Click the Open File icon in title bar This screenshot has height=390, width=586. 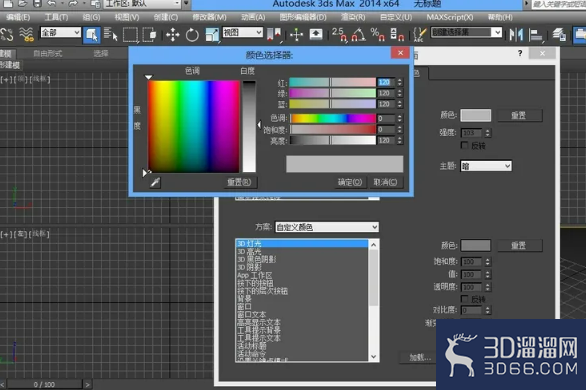pos(22,4)
